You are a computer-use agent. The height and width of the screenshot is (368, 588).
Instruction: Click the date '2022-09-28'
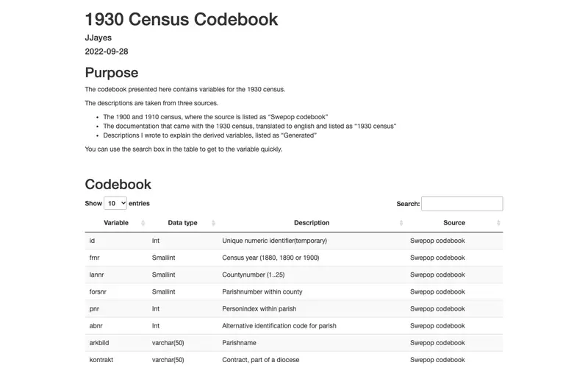107,52
